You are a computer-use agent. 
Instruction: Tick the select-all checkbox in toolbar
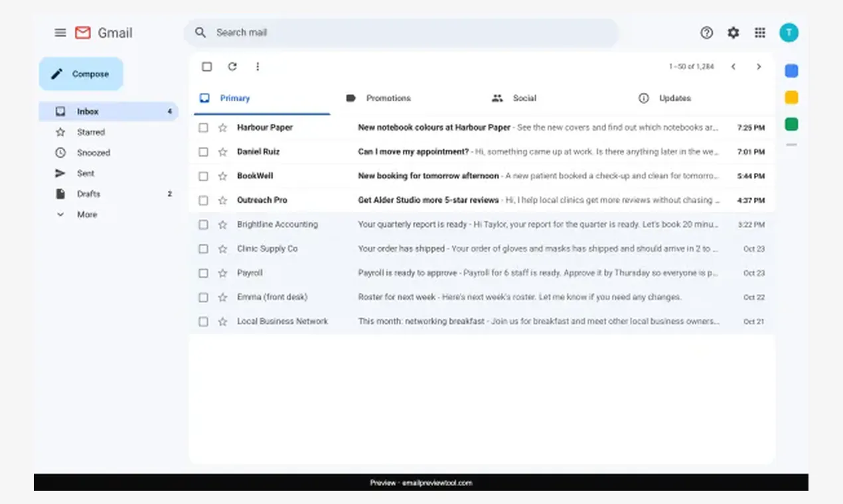click(x=207, y=66)
